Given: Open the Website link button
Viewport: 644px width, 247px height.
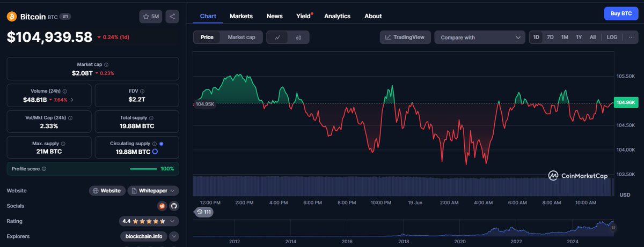Looking at the screenshot, I should 107,190.
